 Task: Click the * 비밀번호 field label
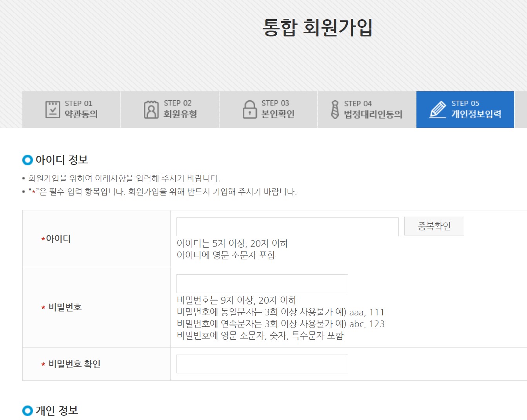[x=62, y=307]
